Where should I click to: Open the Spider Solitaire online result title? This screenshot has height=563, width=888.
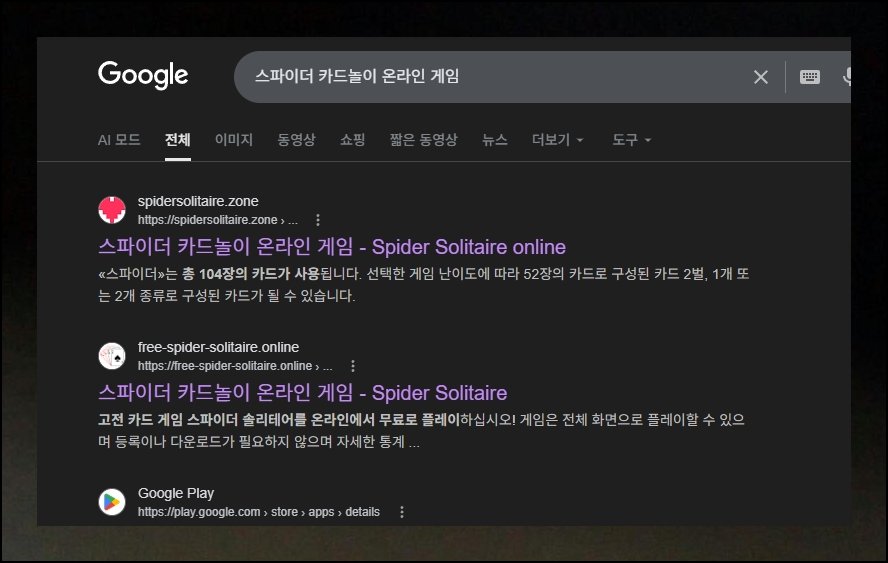coord(332,247)
